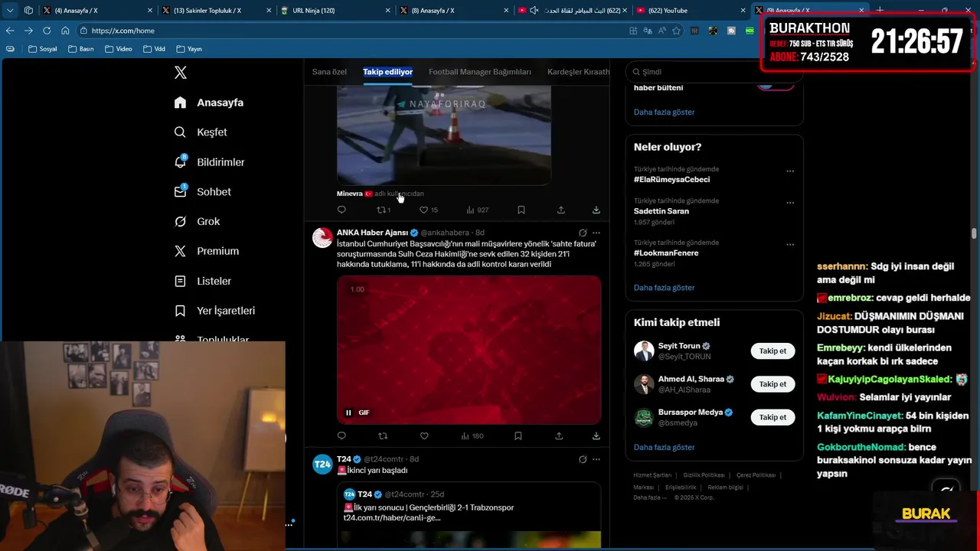Bookmark the Minevra video post
This screenshot has height=551, width=980.
pos(521,210)
